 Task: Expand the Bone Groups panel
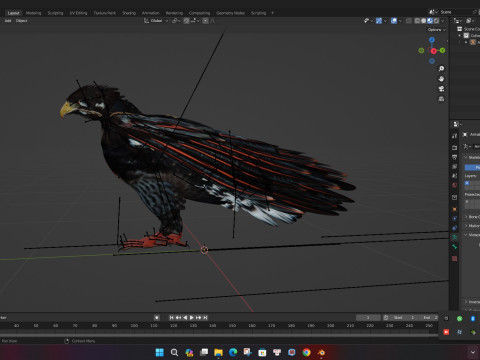[472, 217]
